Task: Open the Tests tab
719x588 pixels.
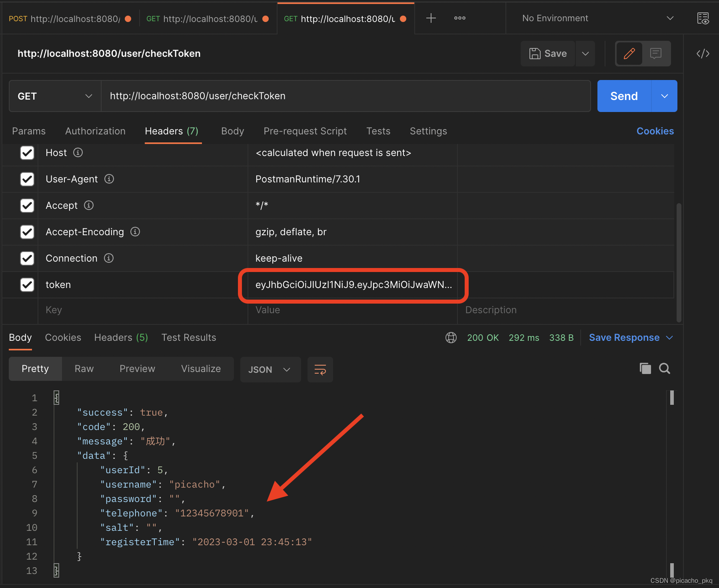Action: pyautogui.click(x=378, y=131)
